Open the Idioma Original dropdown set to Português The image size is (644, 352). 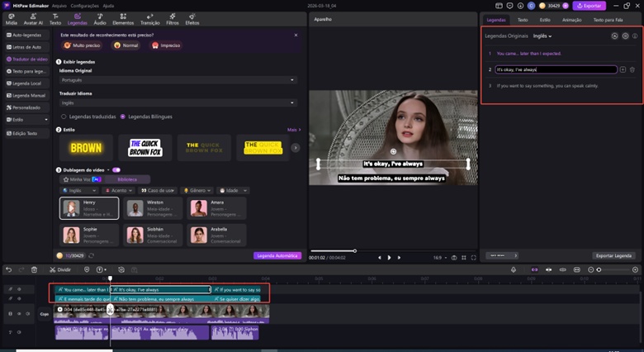click(179, 80)
